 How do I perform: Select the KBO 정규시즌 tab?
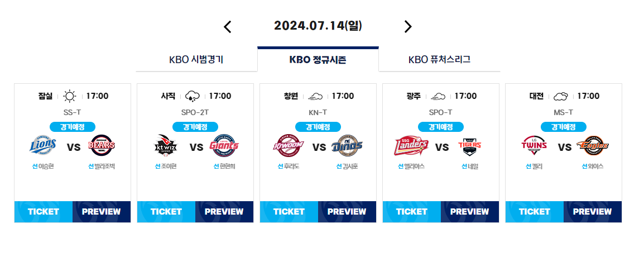pyautogui.click(x=318, y=60)
